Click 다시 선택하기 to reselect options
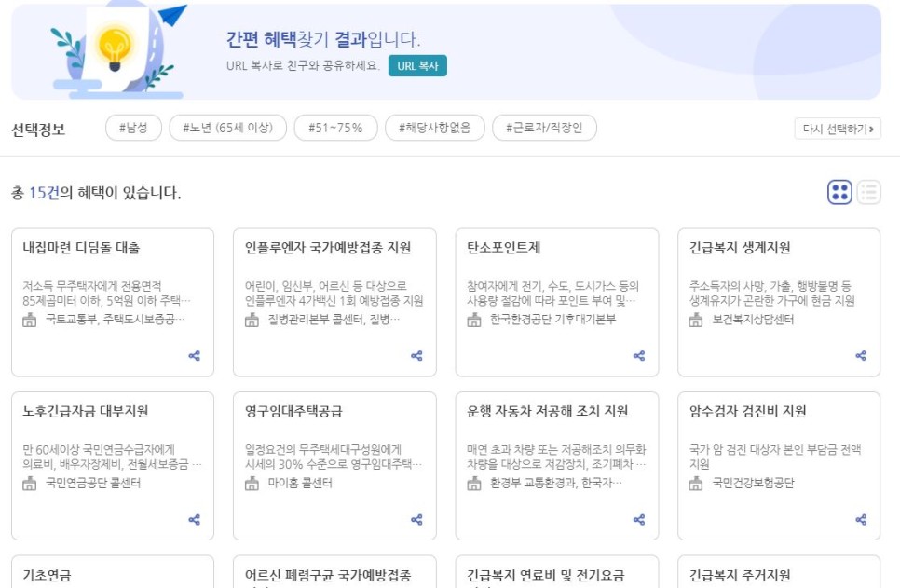Screen dimensions: 900x588 coord(838,129)
